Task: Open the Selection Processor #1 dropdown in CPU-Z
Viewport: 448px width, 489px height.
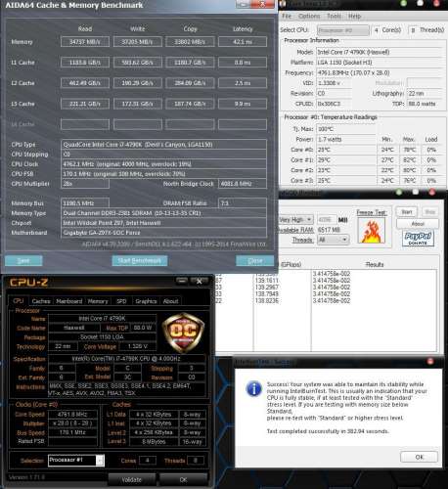Action: (x=76, y=461)
